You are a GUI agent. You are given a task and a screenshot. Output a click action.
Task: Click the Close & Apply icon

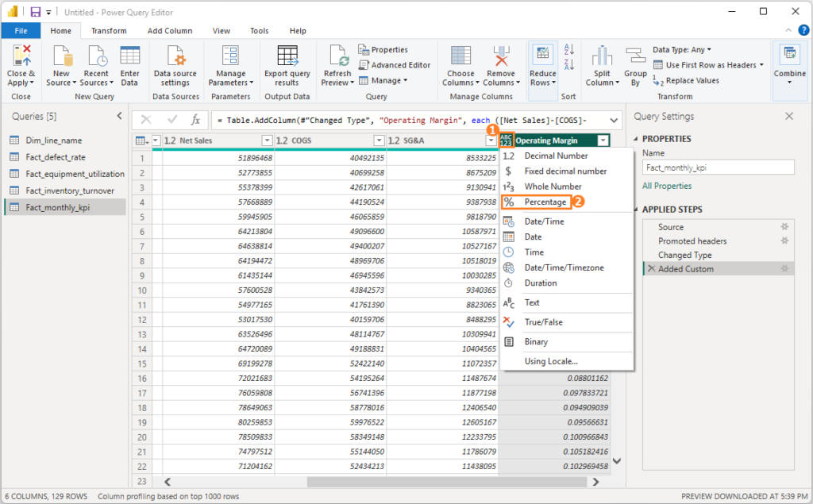[x=21, y=56]
